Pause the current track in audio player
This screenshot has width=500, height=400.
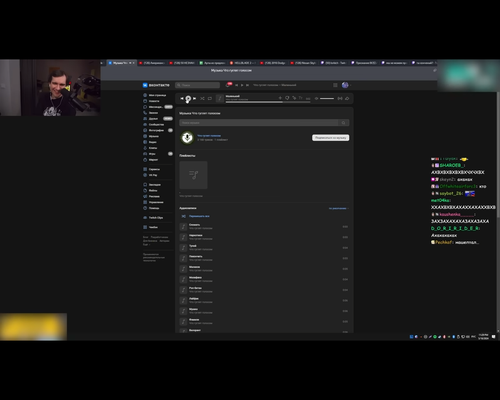(188, 98)
